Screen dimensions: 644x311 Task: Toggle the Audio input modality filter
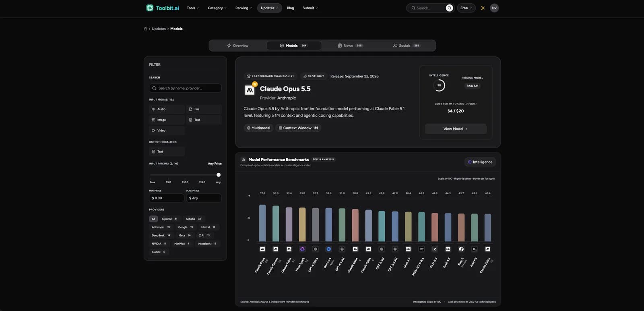[167, 109]
